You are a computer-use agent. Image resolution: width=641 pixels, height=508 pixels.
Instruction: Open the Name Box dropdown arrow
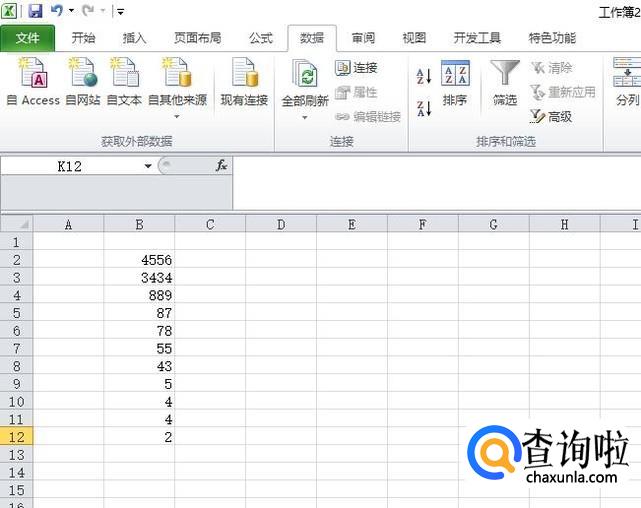pos(148,166)
